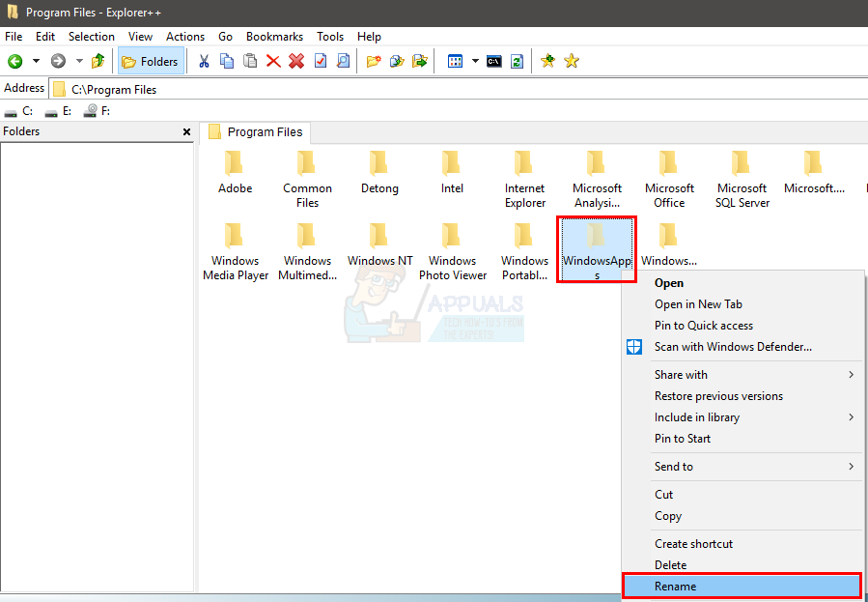Open the Selection menu
Screen dimensions: 868x602
tap(92, 37)
